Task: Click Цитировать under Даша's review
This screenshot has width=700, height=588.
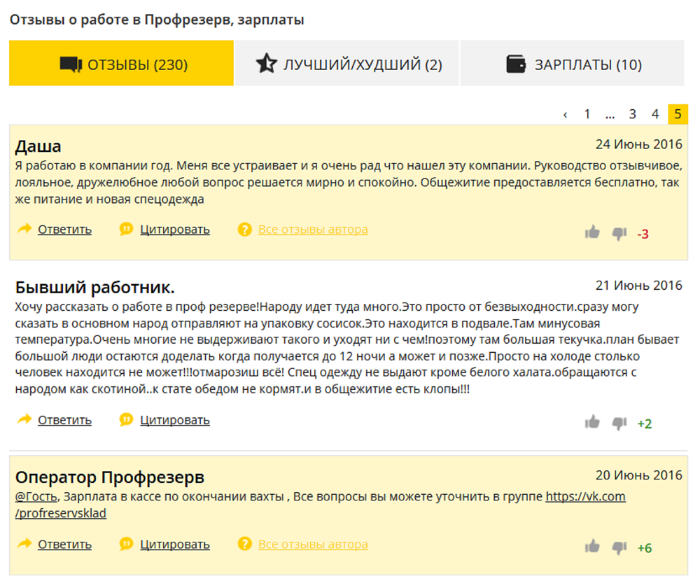Action: 175,230
